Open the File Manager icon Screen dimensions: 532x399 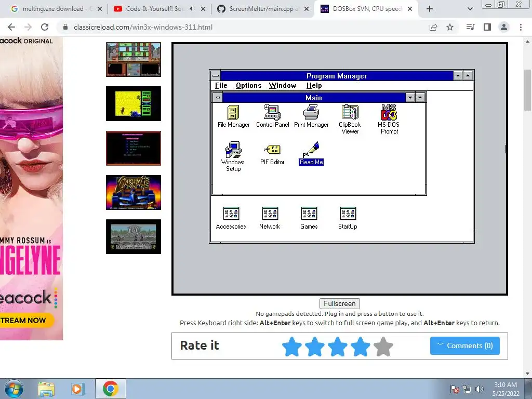[x=233, y=116]
